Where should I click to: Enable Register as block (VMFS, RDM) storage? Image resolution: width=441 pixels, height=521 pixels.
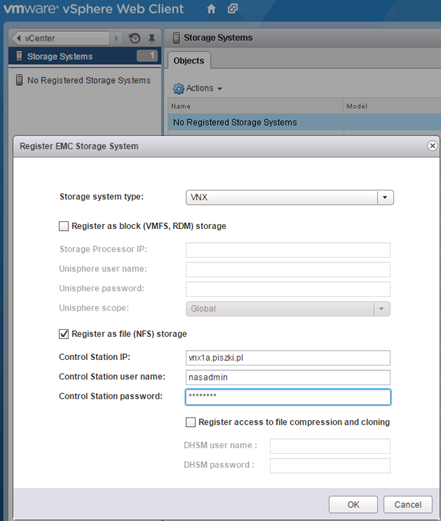(x=64, y=226)
